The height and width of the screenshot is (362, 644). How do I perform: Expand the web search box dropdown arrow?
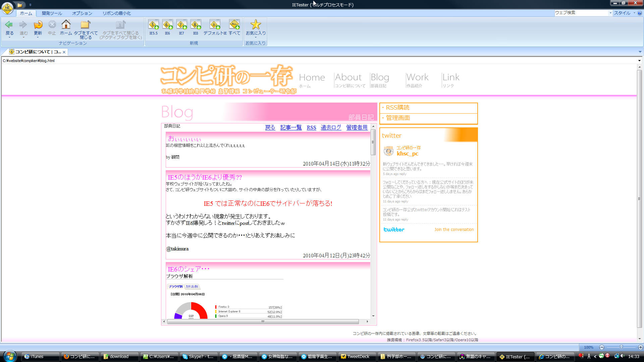pyautogui.click(x=610, y=13)
